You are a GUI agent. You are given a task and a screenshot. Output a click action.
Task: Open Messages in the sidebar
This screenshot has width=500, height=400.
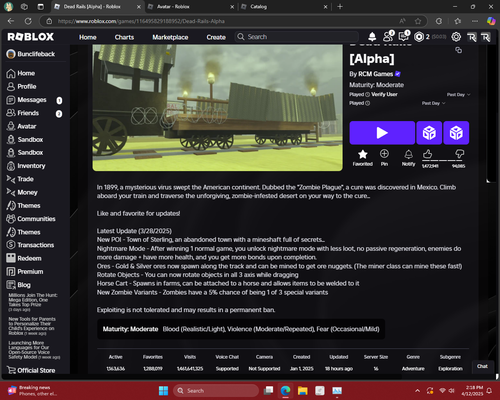[27, 100]
